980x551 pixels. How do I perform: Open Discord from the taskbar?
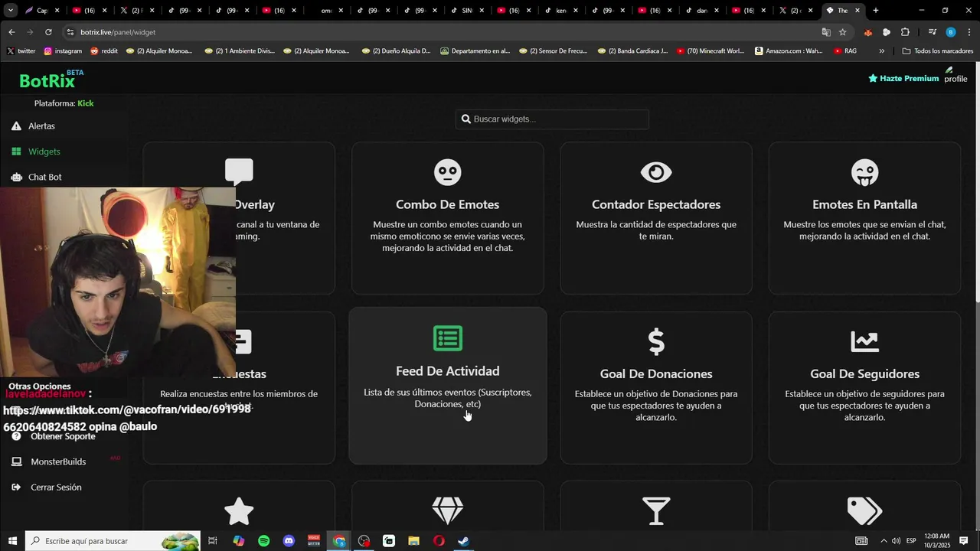[289, 541]
